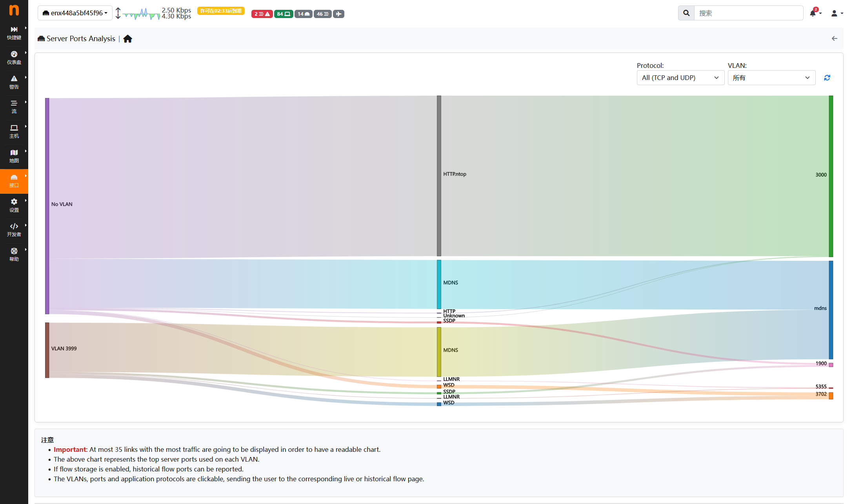The image size is (853, 504).
Task: Click the refresh chart icon
Action: point(827,78)
